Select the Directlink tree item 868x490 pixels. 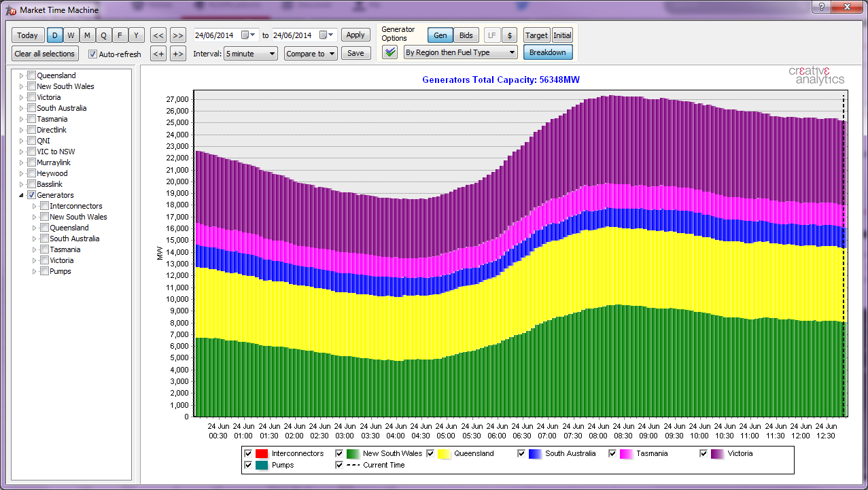pyautogui.click(x=52, y=130)
